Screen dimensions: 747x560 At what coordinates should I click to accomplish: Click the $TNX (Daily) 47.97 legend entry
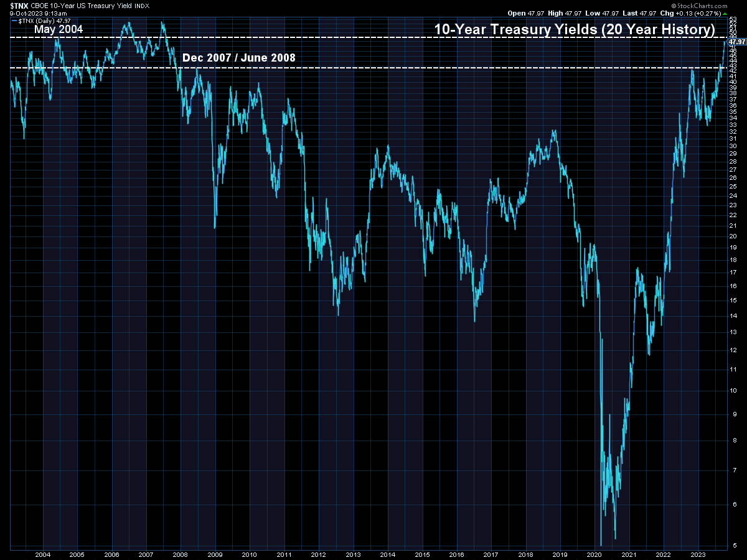pos(41,21)
